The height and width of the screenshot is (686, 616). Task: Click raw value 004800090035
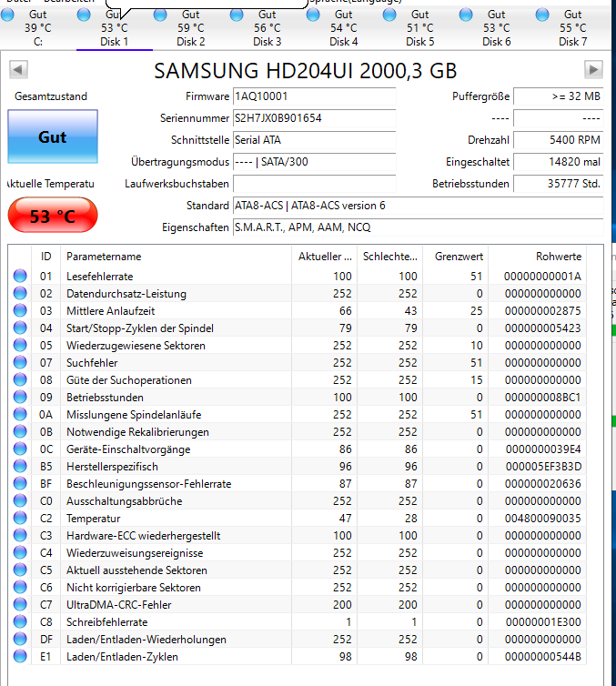coord(542,519)
